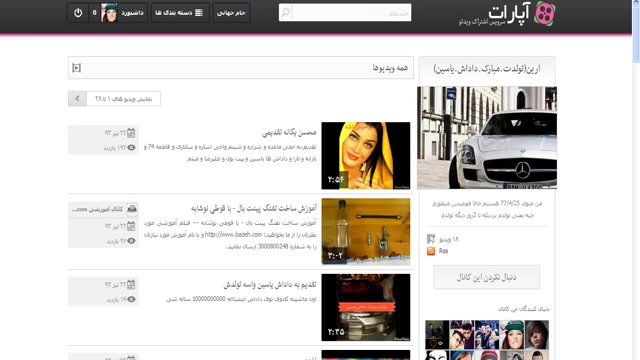
Task: Open paintball gun tutorial title link
Action: (254, 208)
